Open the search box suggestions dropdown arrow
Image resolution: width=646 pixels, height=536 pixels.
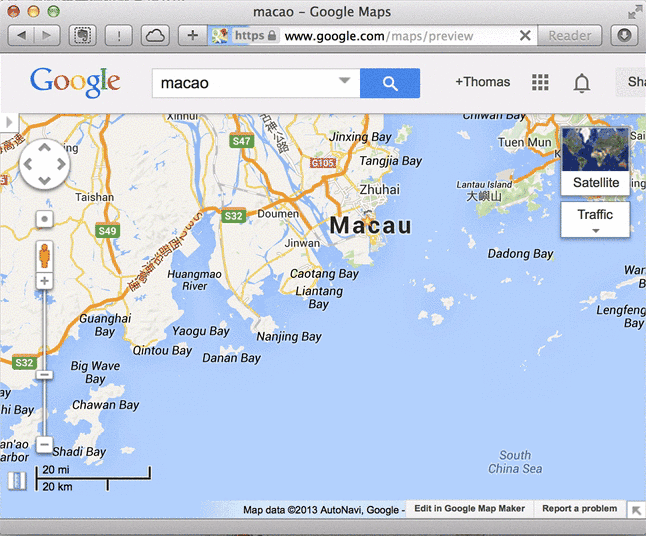coord(344,80)
